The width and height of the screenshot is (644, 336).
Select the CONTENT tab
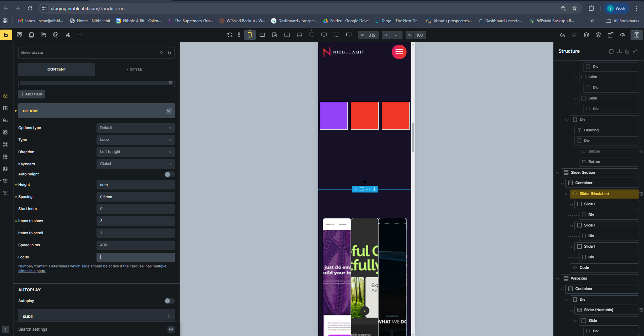point(56,69)
